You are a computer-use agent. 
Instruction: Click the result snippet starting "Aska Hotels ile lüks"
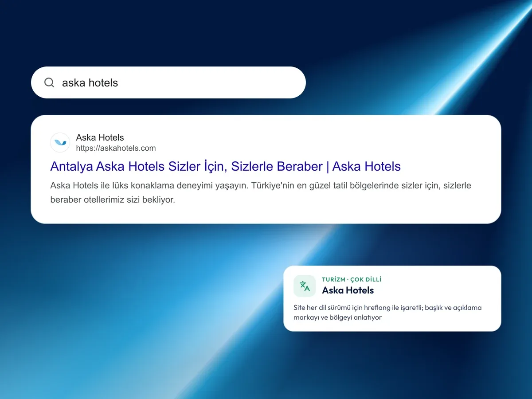pyautogui.click(x=261, y=192)
